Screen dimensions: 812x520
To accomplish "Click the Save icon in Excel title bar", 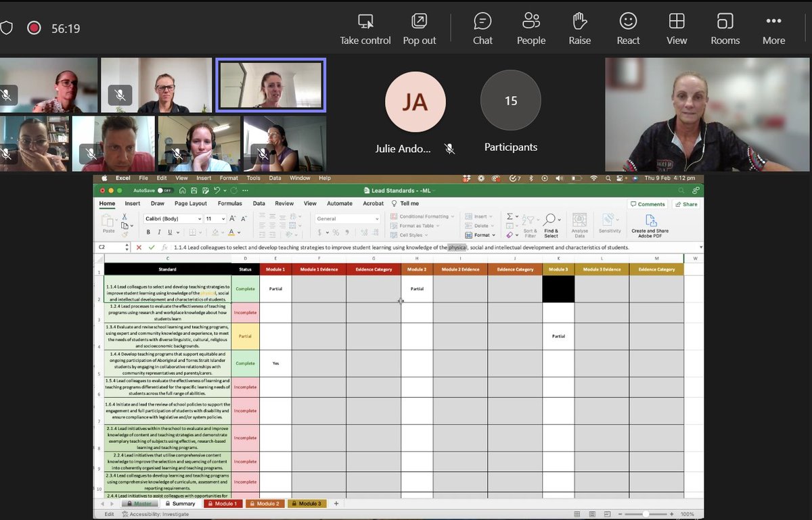I will (194, 191).
